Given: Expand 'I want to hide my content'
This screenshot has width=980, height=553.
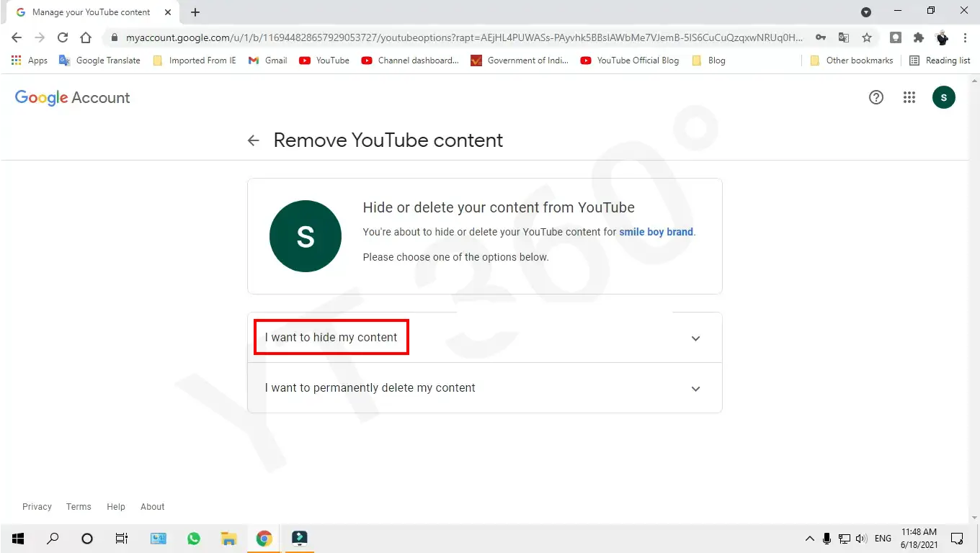Looking at the screenshot, I should 484,338.
